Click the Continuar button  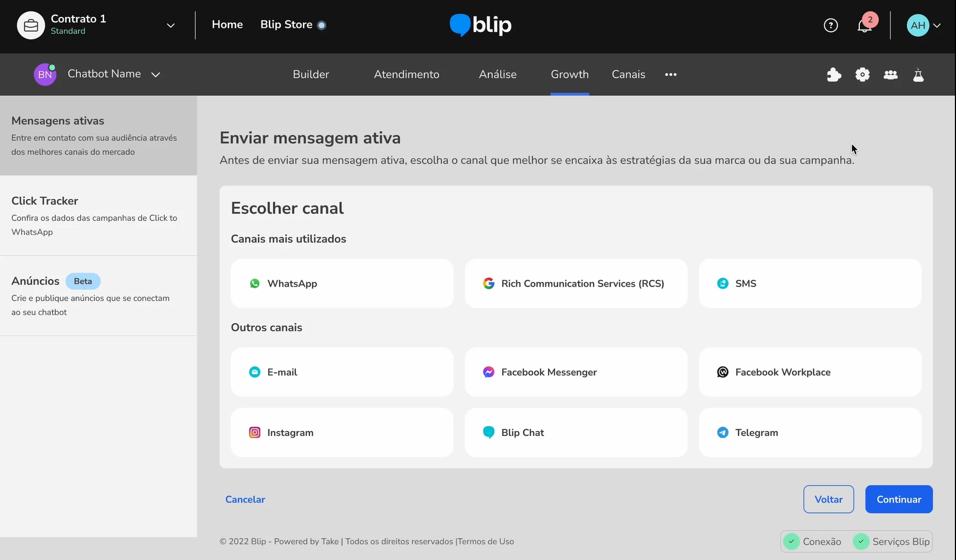click(899, 499)
